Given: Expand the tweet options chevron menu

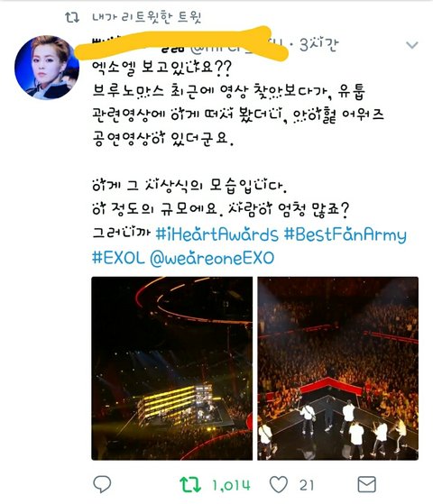Looking at the screenshot, I should pyautogui.click(x=411, y=45).
